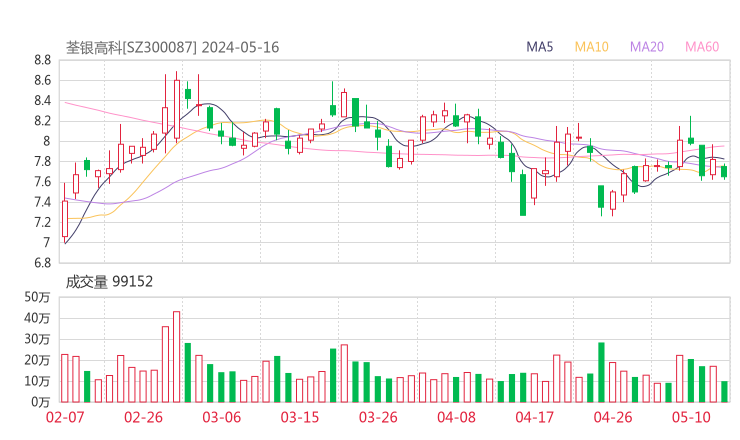Click the last green volume bar on the right
This screenshot has height=440, width=740.
tap(724, 392)
